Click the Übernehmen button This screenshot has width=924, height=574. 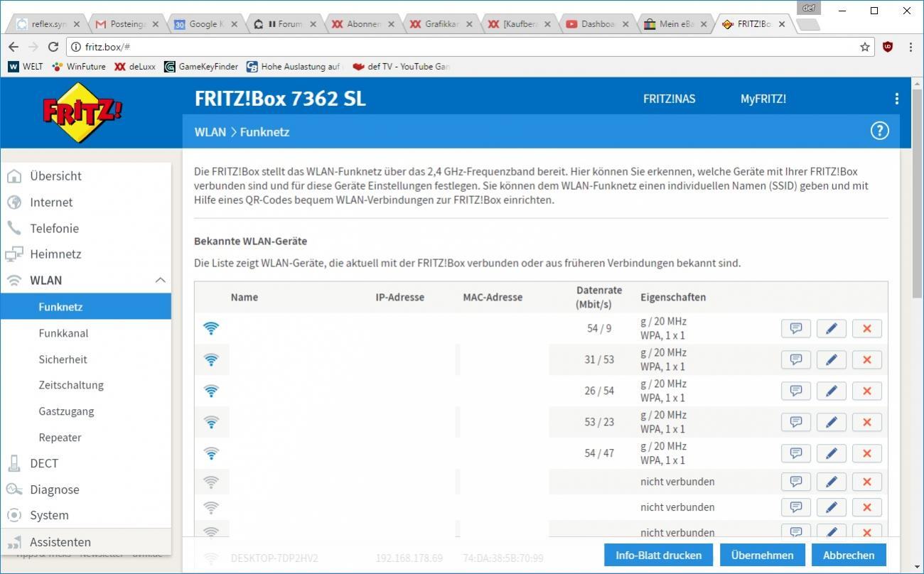[x=762, y=555]
